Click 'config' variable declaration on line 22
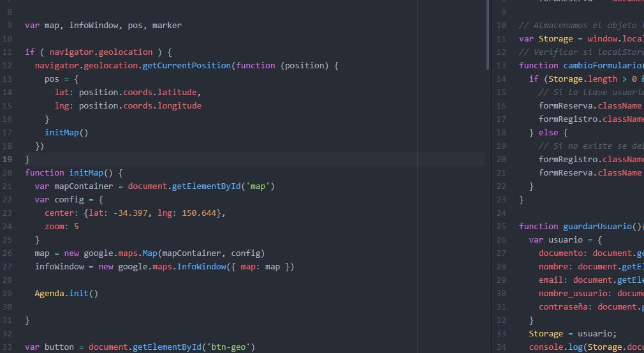 (x=69, y=200)
